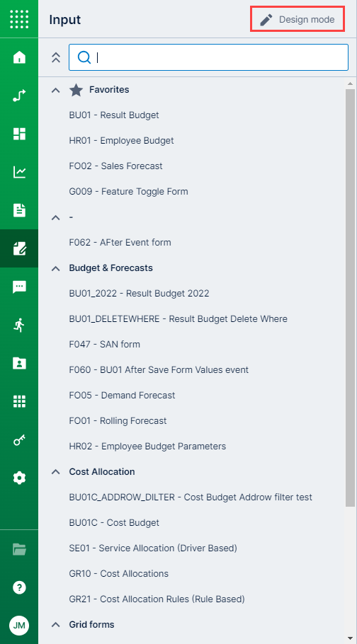This screenshot has height=644, width=357.
Task: Select FO01 - Rolling Forecast
Action: [118, 420]
